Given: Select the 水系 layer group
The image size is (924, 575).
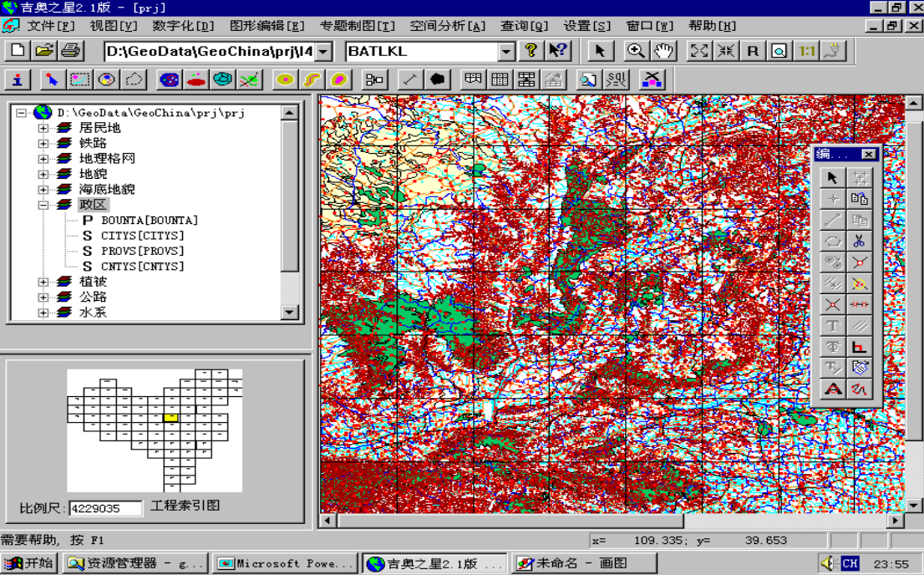Looking at the screenshot, I should coord(93,313).
